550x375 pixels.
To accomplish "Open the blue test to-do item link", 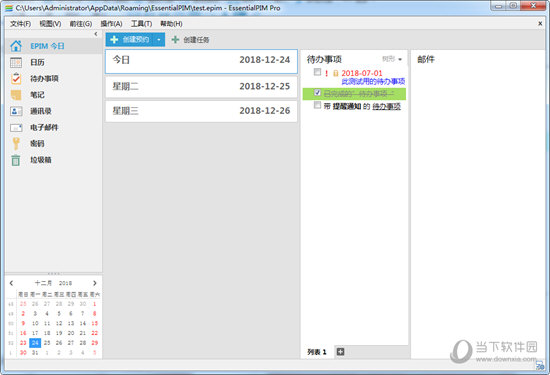I will point(373,82).
